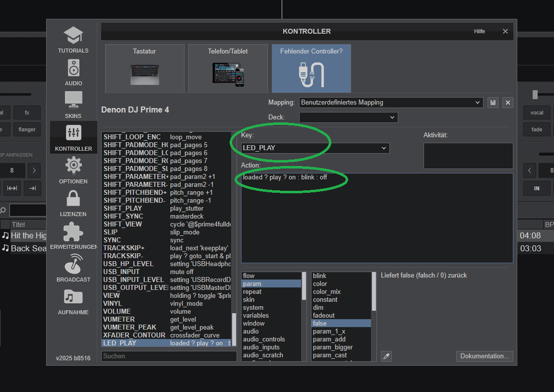Choose the flow action category
This screenshot has width=554, height=392.
(x=271, y=276)
